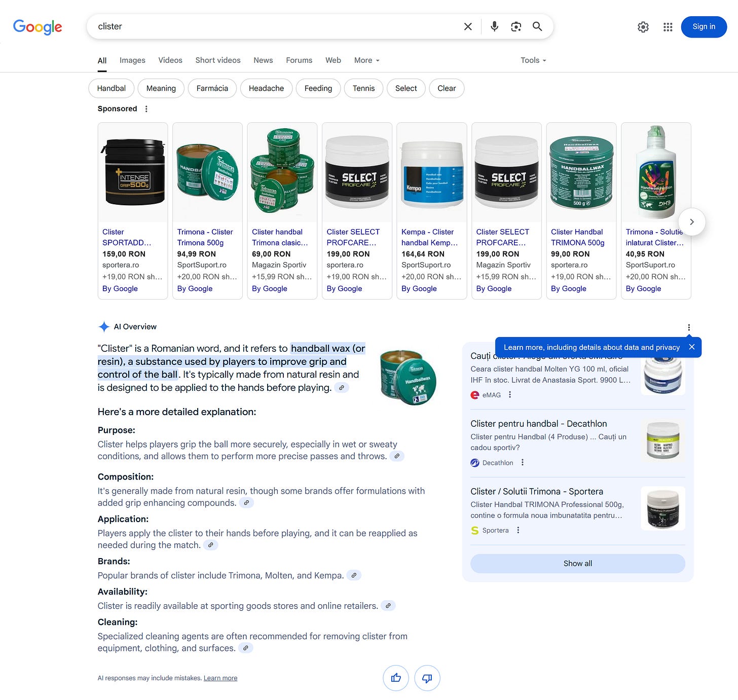Give thumbs down to AI Overview

click(x=427, y=678)
